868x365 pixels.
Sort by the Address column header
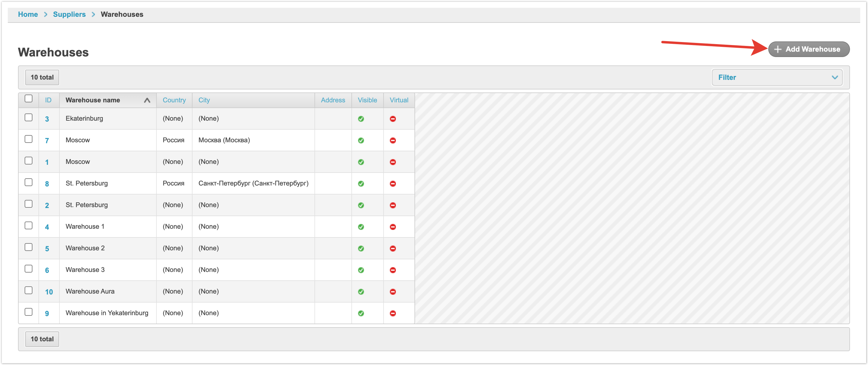tap(332, 100)
